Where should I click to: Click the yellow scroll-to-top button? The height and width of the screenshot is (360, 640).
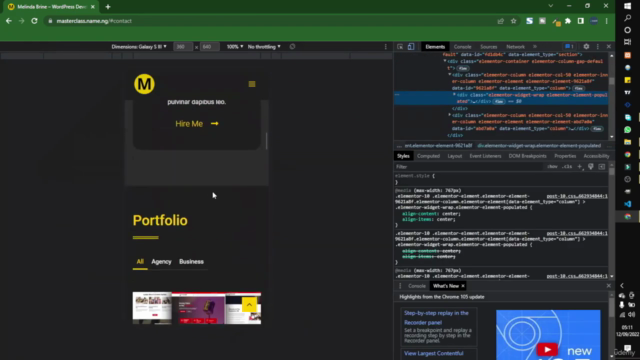[249, 304]
